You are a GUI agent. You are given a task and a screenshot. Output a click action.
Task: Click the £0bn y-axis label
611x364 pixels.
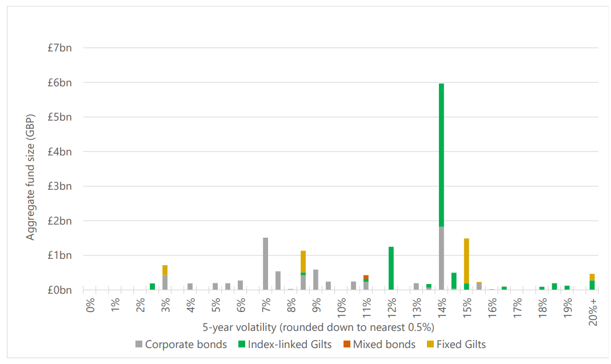tap(59, 290)
